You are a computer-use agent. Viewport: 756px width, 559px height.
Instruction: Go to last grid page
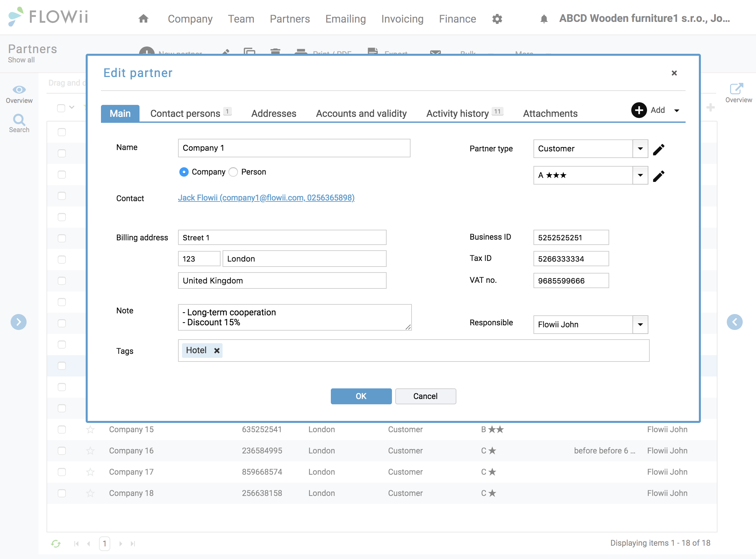click(133, 543)
